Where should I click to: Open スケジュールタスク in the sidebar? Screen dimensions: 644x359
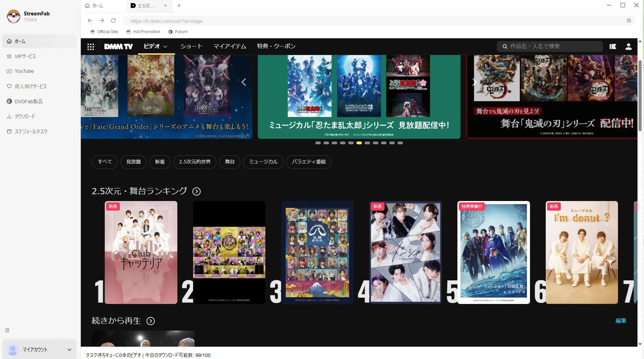(39, 131)
